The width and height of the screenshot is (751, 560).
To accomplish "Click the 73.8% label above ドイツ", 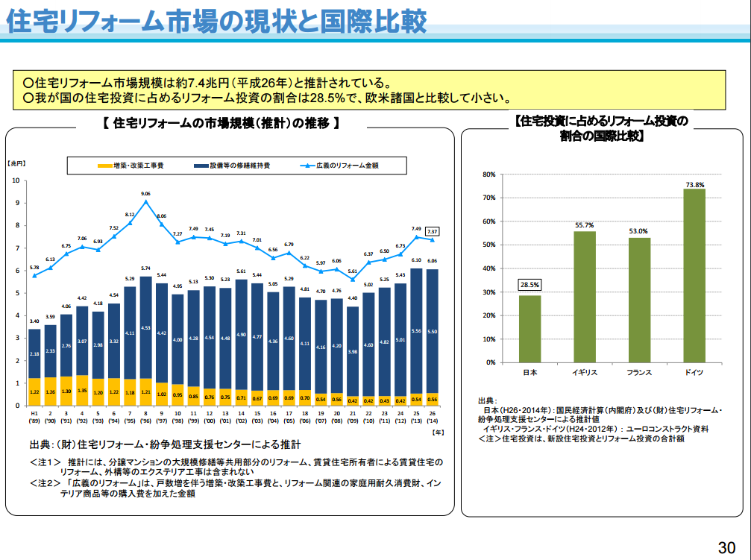I will (694, 183).
